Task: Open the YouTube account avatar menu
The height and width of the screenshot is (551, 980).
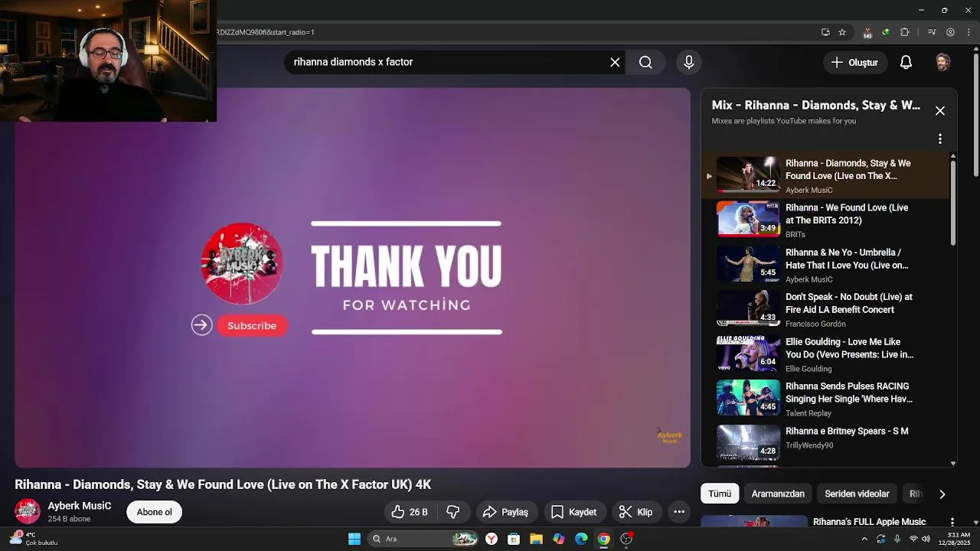Action: pyautogui.click(x=942, y=62)
